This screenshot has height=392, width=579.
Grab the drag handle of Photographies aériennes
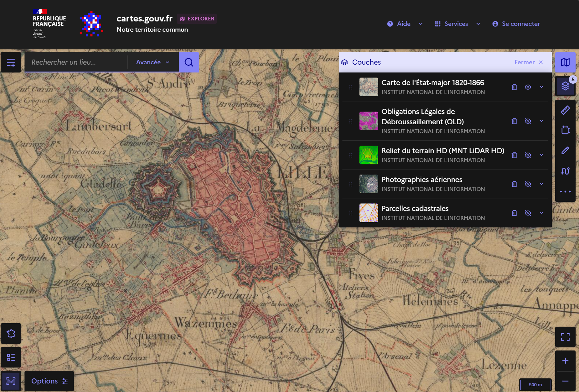[351, 184]
